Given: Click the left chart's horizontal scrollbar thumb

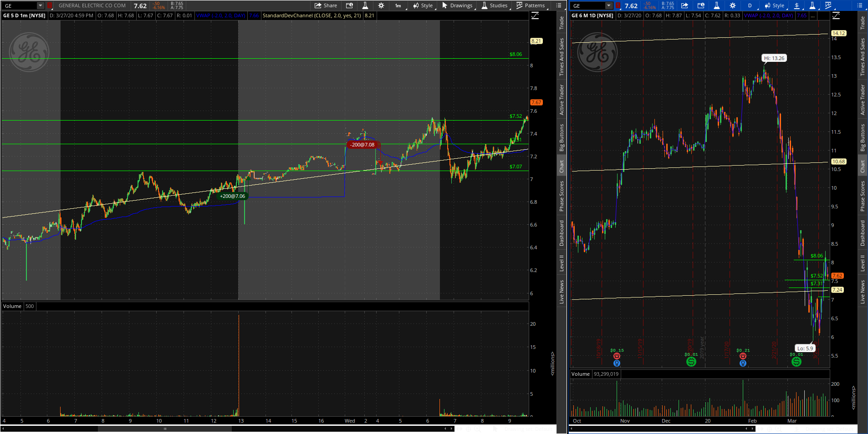Looking at the screenshot, I should tap(165, 429).
